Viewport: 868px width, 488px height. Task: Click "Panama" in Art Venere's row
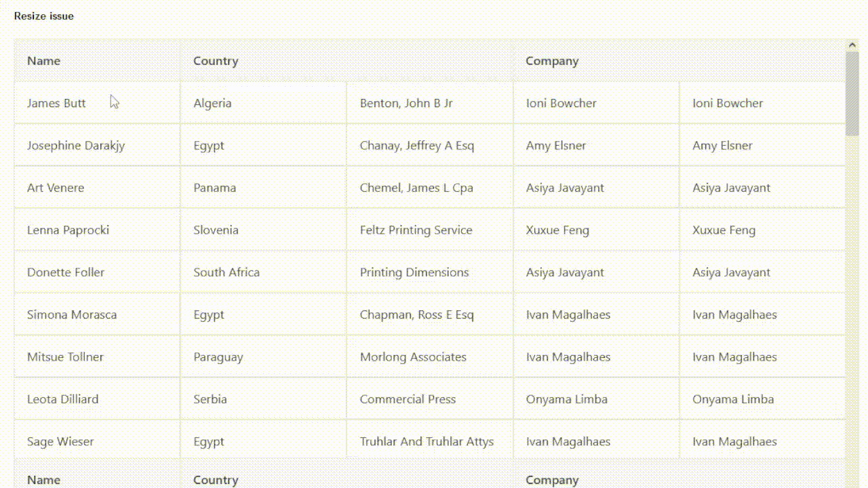pos(214,188)
